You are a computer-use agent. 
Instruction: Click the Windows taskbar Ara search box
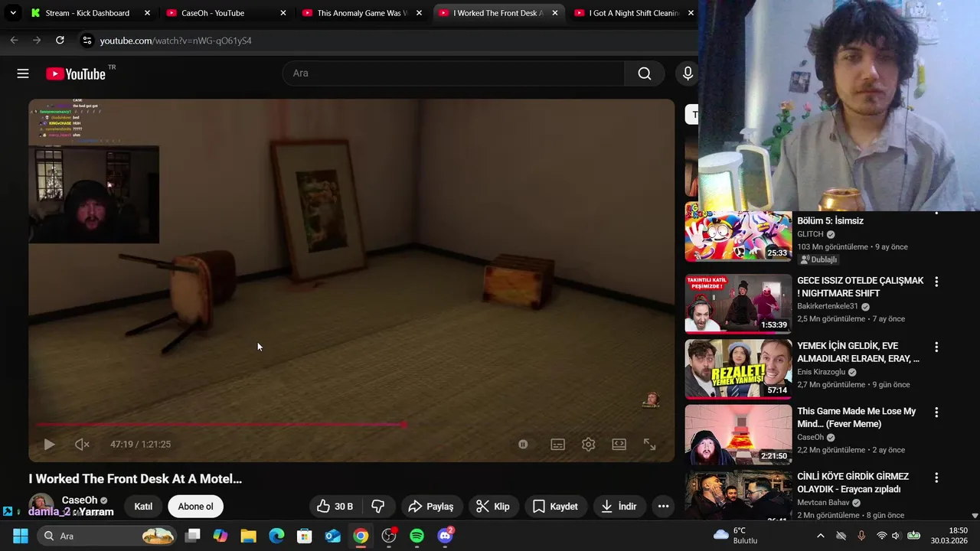coord(108,536)
